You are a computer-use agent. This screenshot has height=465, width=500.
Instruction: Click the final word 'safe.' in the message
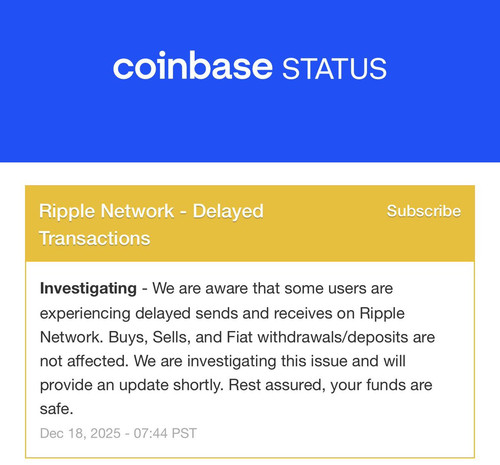tap(56, 409)
